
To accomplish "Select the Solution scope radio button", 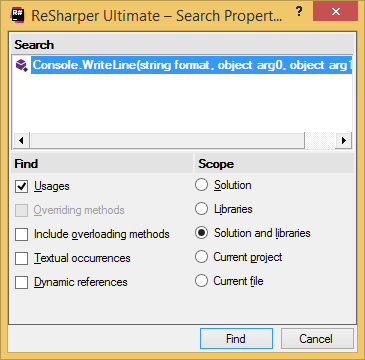I will coord(201,185).
